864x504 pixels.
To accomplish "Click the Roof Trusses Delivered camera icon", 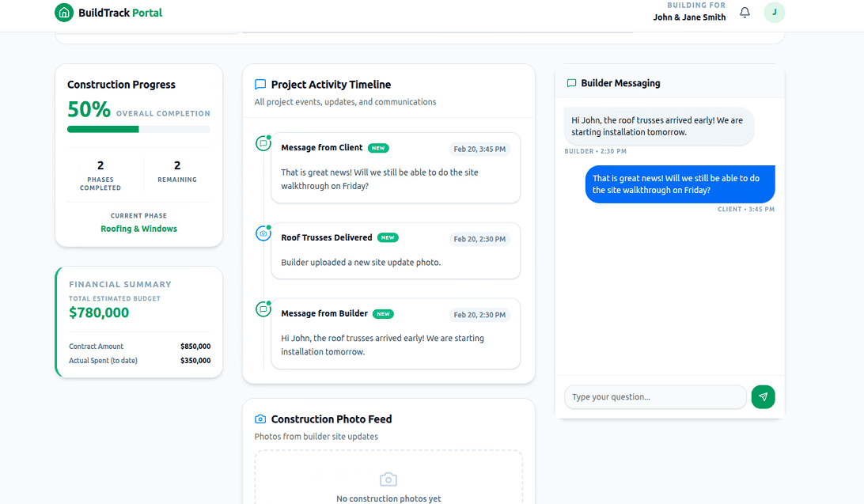I will pyautogui.click(x=263, y=233).
